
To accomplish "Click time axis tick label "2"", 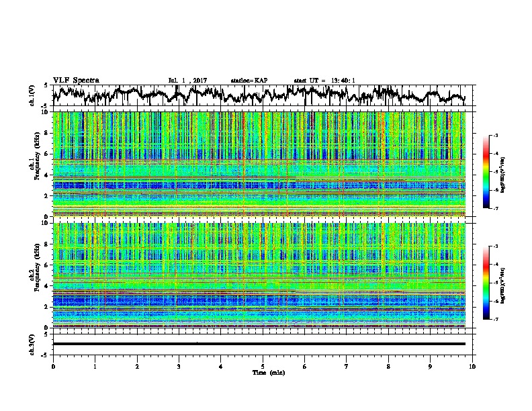I will click(137, 367).
